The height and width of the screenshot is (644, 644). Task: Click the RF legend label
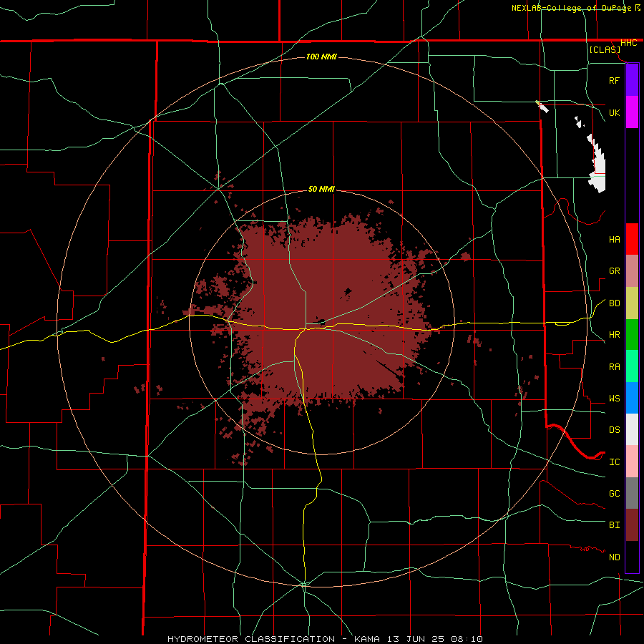614,80
